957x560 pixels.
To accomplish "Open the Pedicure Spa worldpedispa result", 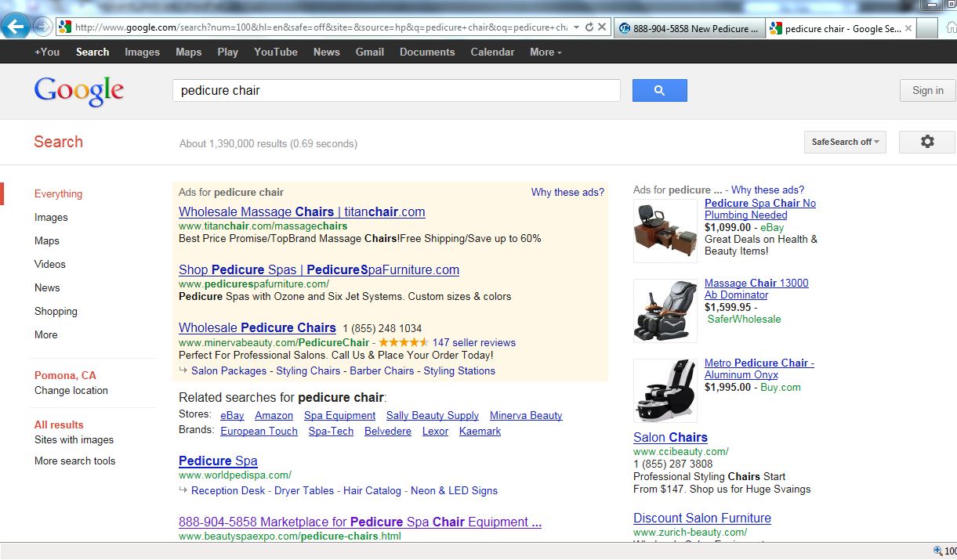I will [x=218, y=461].
